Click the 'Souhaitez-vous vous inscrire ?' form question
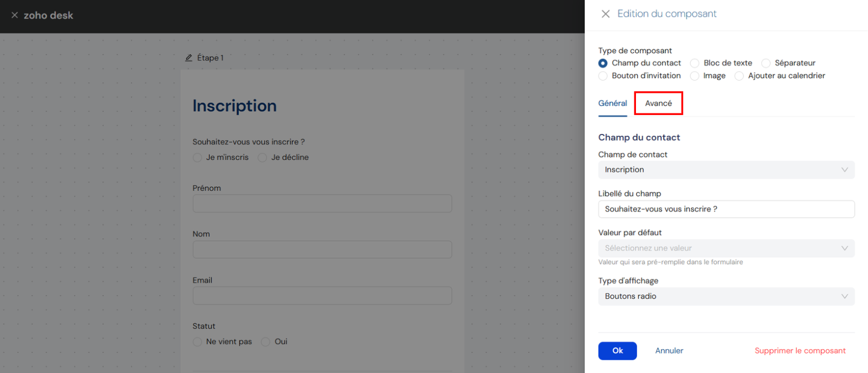 coord(249,142)
